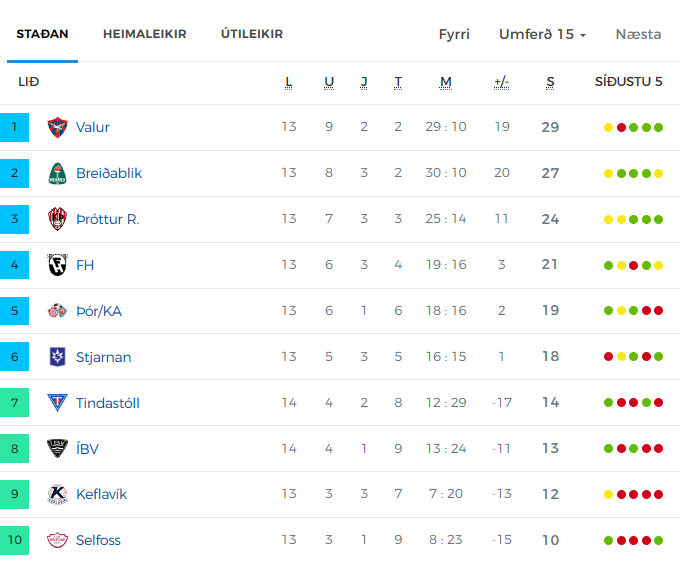
Task: Click the FH club crest
Action: (x=57, y=265)
